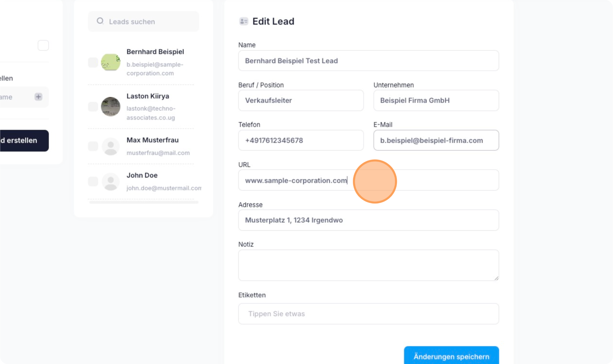The image size is (613, 364).
Task: Tick the checkbox next to Bernhard Beispiel
Action: [93, 63]
